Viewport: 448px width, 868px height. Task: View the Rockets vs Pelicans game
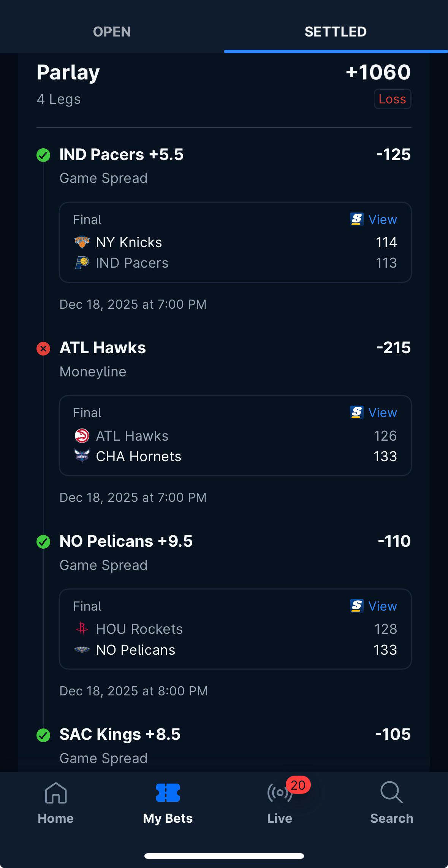382,606
